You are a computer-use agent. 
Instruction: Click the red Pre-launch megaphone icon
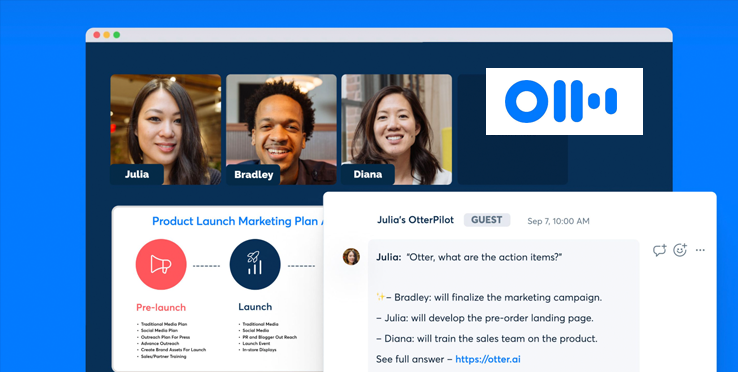click(161, 264)
